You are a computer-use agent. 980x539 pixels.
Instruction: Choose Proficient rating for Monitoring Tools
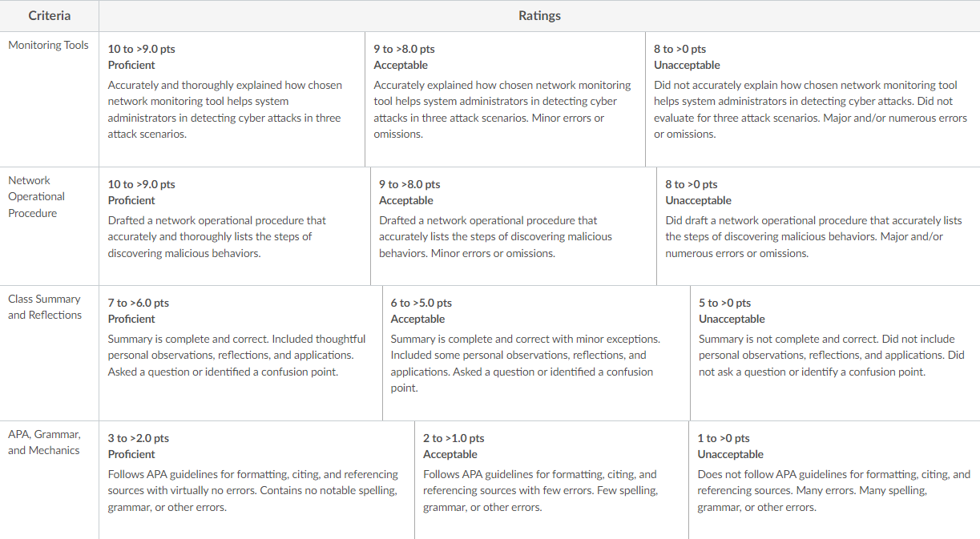(x=232, y=99)
